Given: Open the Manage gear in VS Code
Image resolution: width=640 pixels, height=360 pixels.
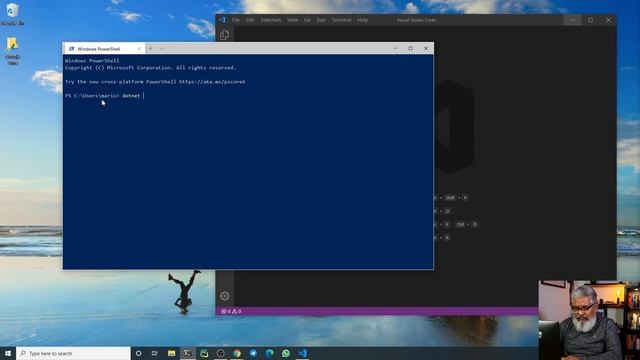Looking at the screenshot, I should pos(224,296).
